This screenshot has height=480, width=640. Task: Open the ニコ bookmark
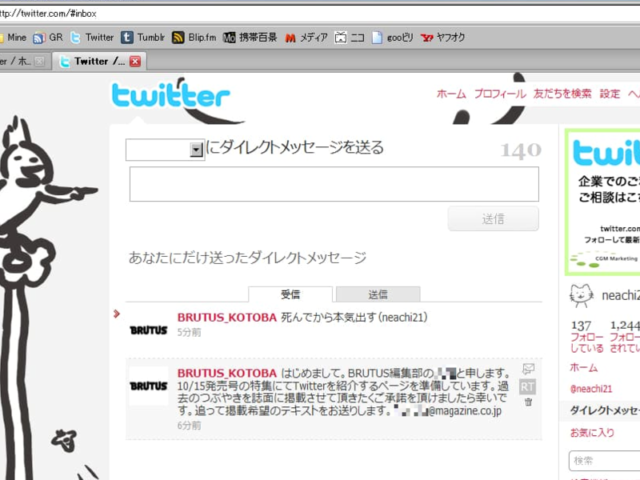(x=349, y=38)
